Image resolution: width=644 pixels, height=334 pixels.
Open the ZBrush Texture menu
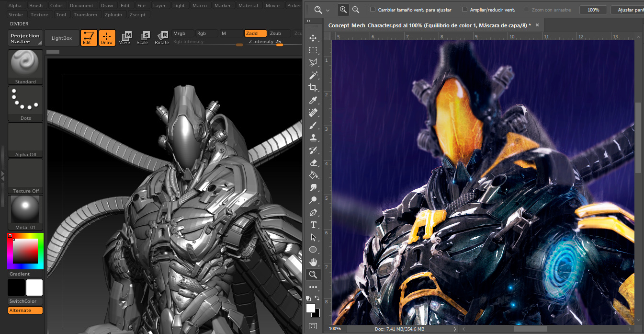[x=39, y=15]
